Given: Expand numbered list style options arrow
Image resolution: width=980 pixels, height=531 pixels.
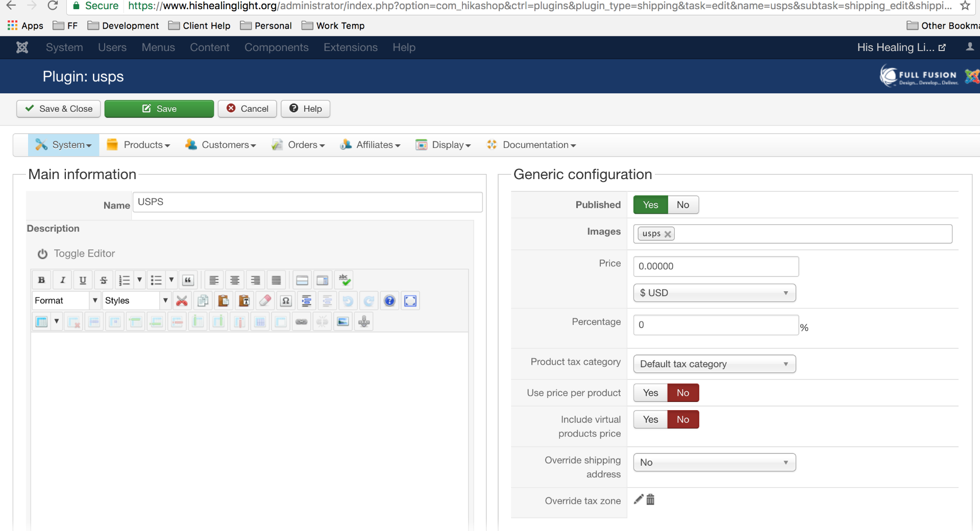Looking at the screenshot, I should pos(139,280).
